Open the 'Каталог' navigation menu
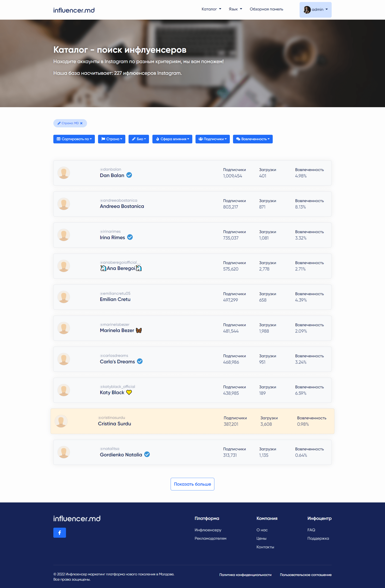The width and height of the screenshot is (385, 588). (211, 9)
